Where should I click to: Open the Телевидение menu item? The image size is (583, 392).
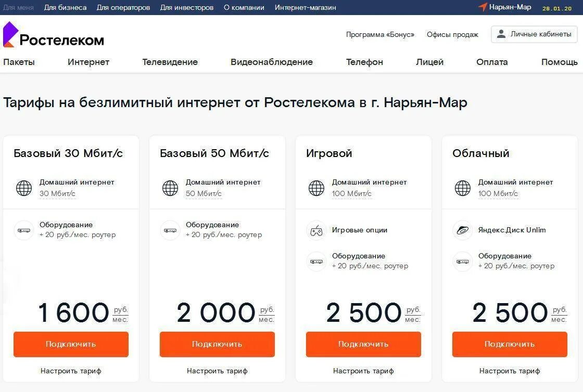point(170,62)
